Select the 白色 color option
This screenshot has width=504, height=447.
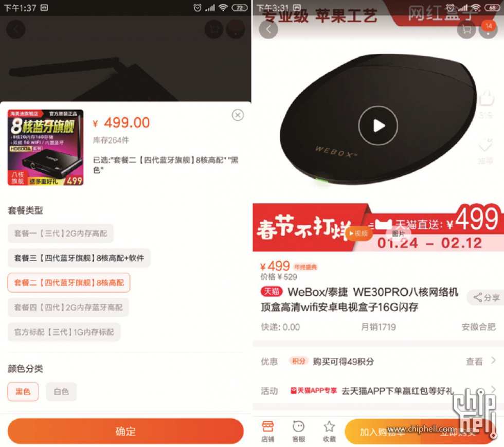[x=61, y=391]
